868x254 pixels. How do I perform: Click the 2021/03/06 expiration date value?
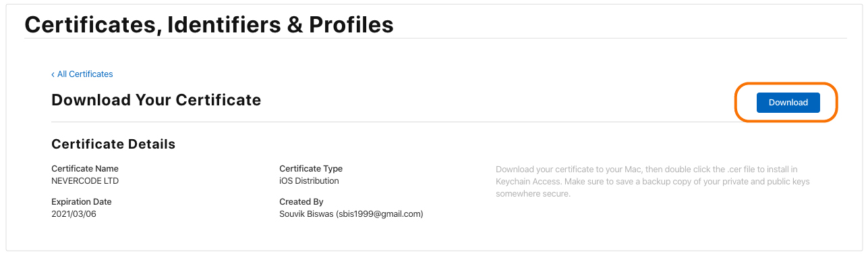74,214
